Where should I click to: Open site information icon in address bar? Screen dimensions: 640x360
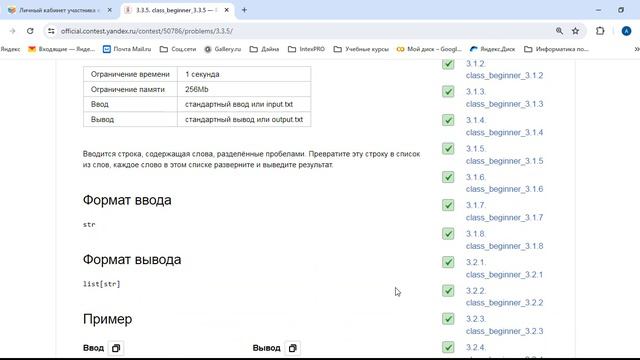[x=51, y=31]
